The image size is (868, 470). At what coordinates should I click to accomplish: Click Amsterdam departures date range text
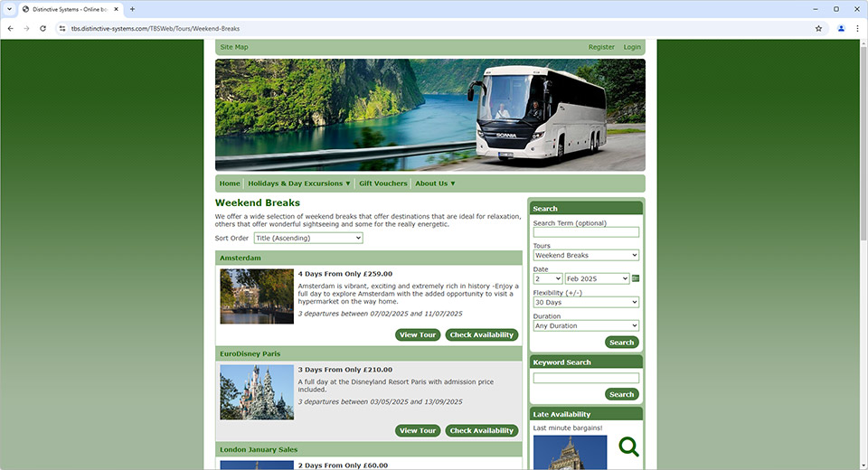(x=380, y=314)
